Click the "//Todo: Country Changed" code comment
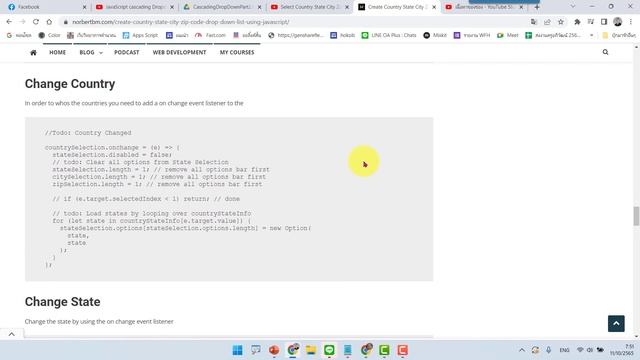The width and height of the screenshot is (640, 360). tap(88, 133)
